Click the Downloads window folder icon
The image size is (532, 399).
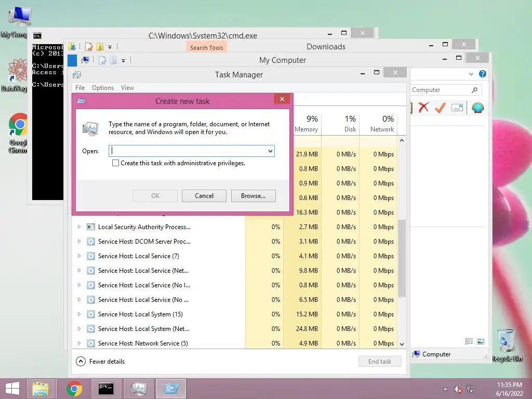[72, 46]
